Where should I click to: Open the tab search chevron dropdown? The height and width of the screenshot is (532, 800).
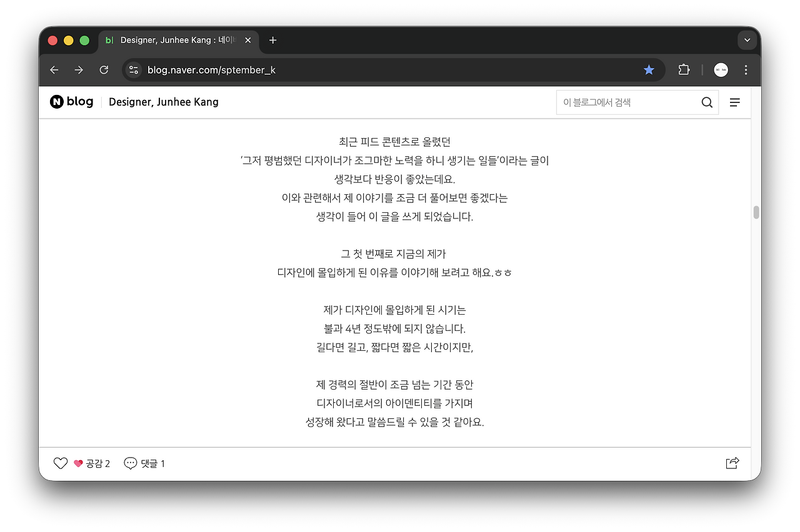click(x=747, y=39)
